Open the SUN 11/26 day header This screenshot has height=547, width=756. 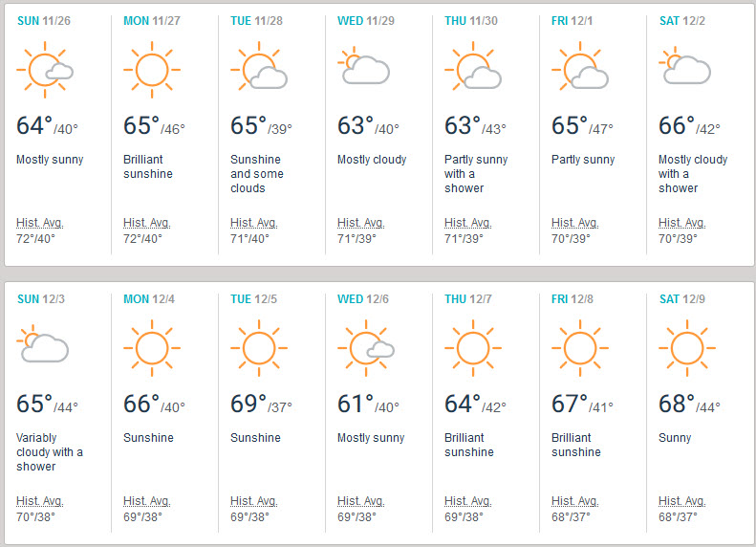coord(43,20)
